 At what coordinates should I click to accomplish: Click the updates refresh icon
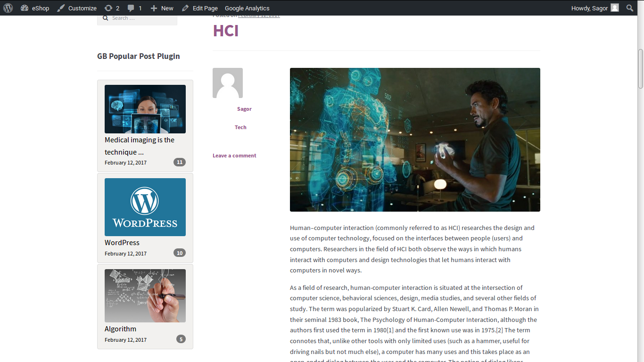pyautogui.click(x=108, y=8)
